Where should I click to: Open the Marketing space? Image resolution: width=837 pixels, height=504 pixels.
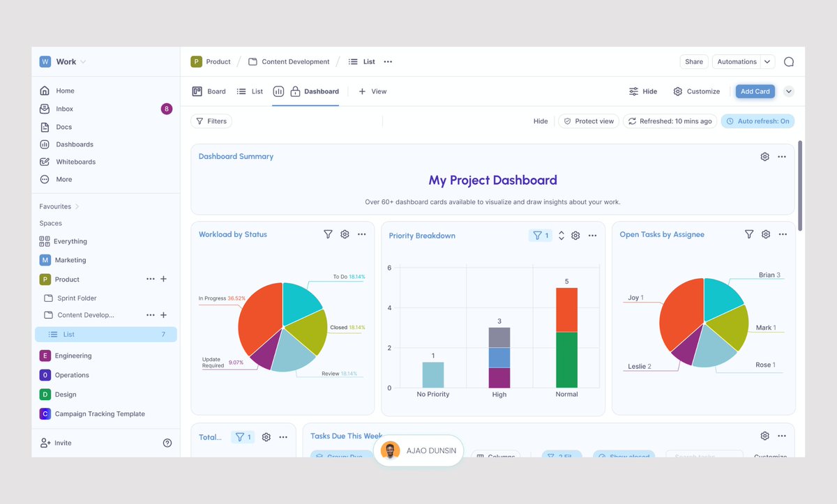point(63,260)
